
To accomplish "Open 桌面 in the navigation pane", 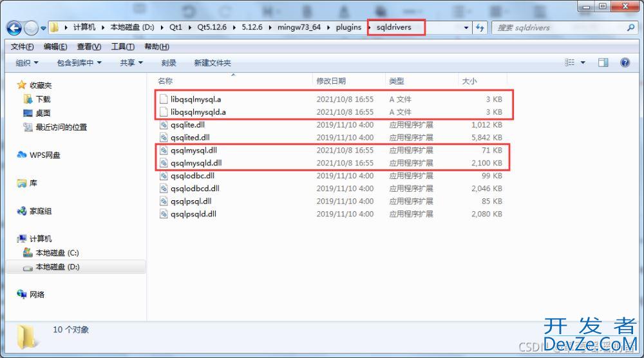I will pos(43,113).
